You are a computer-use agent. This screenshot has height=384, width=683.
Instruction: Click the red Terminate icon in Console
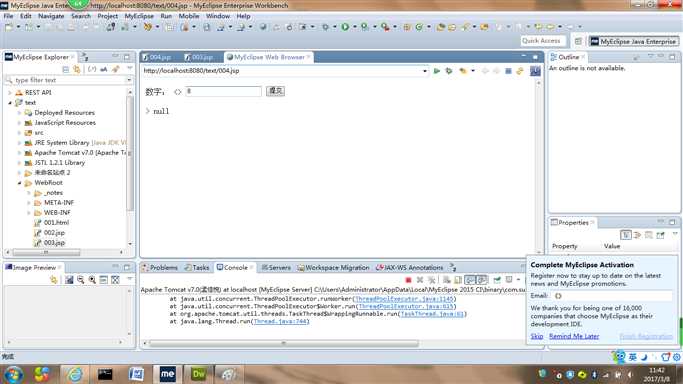[408, 280]
